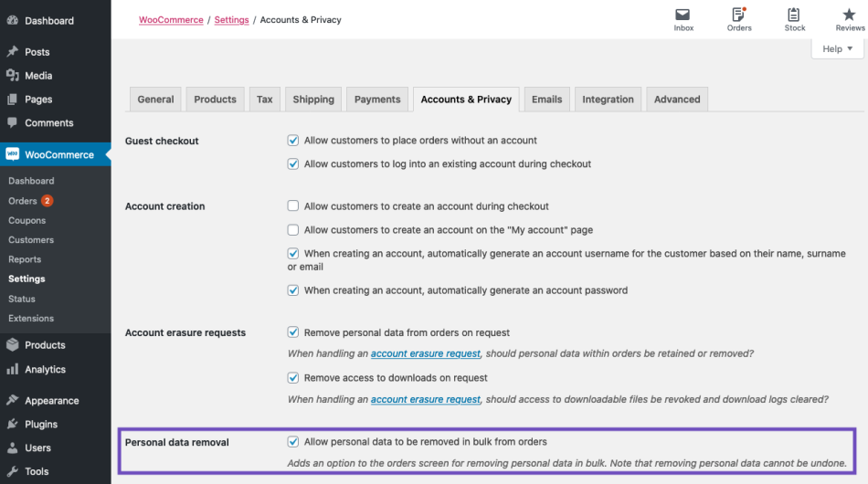Toggle allow personal data bulk removal checkbox

coord(293,441)
